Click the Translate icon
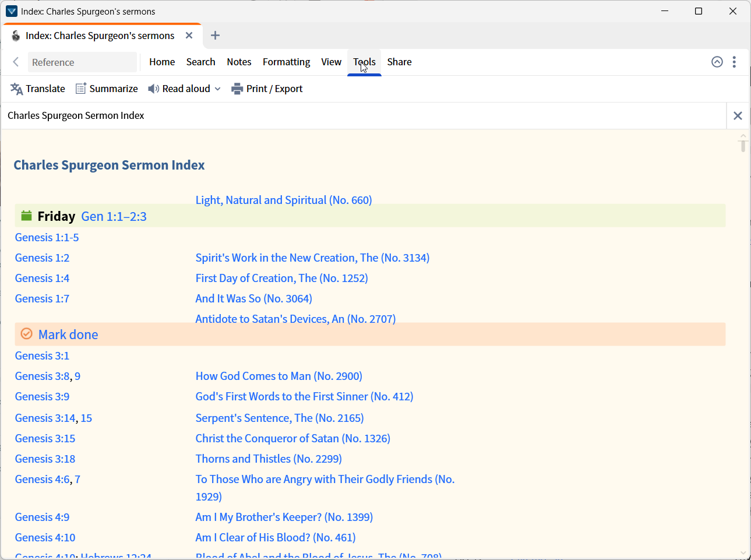Screen dimensions: 751x560 (16, 89)
